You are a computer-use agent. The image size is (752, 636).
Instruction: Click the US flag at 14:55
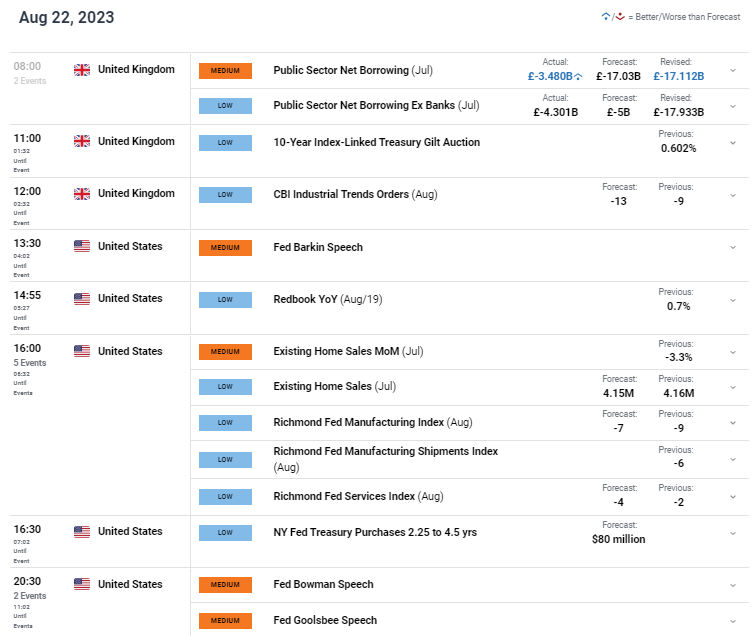point(82,299)
